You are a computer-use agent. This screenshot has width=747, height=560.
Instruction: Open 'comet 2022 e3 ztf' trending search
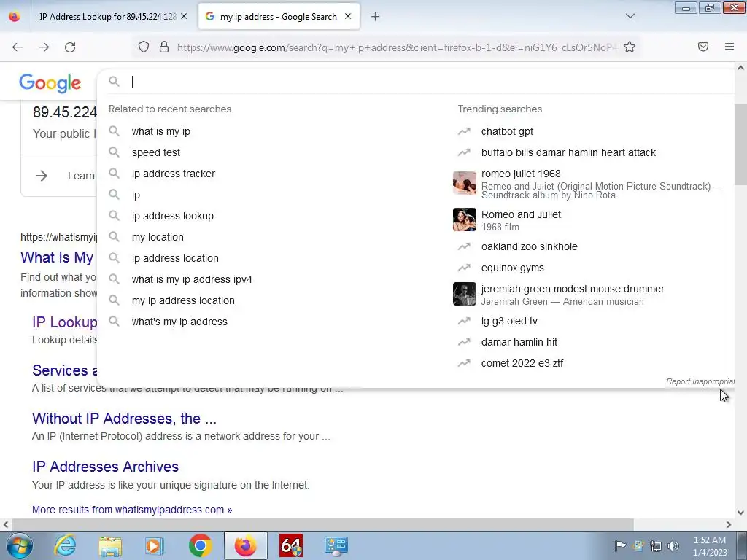click(x=522, y=363)
